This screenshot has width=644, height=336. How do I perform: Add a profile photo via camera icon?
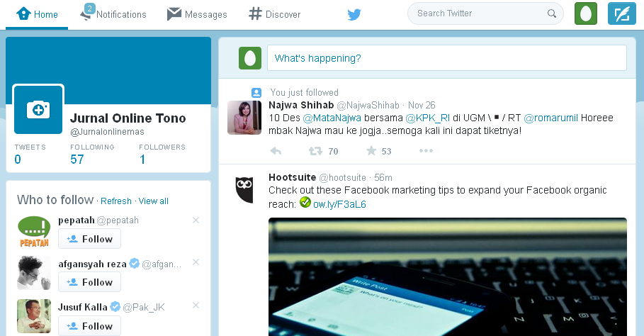click(38, 109)
